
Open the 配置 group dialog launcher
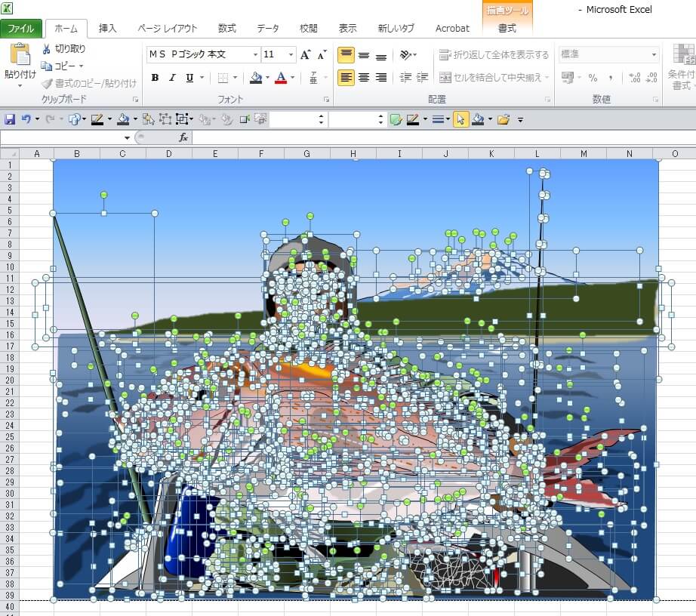548,100
